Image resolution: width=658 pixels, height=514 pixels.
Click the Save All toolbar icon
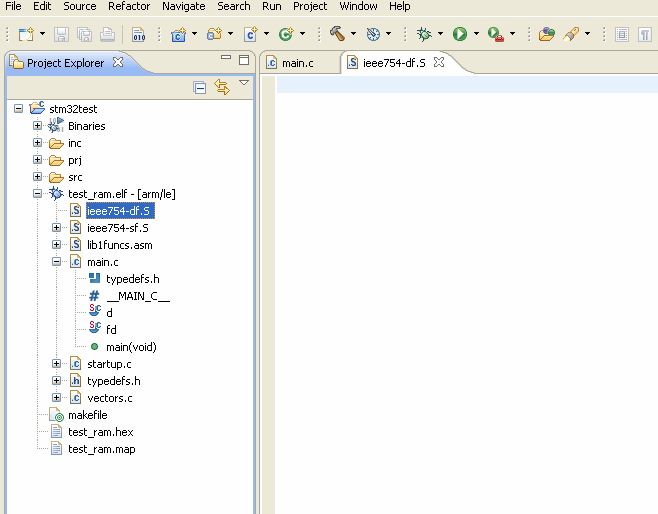pyautogui.click(x=84, y=34)
